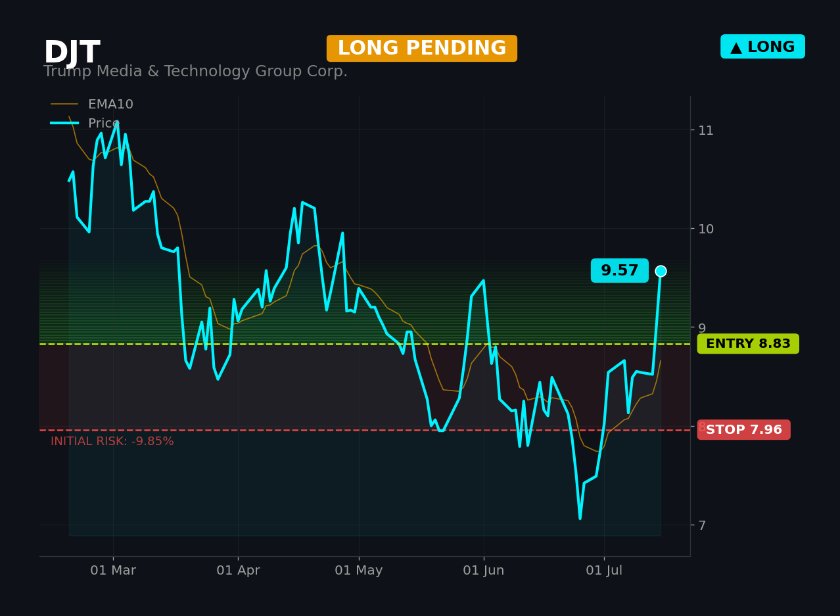Viewport: 840px width, 616px height.
Task: Click the 10 price axis label
Action: [706, 229]
